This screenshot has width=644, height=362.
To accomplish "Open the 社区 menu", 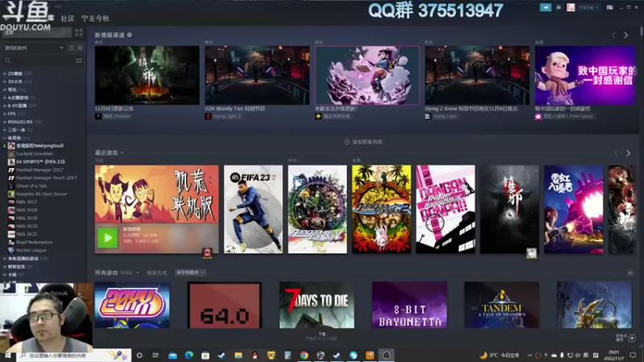I will (x=68, y=19).
